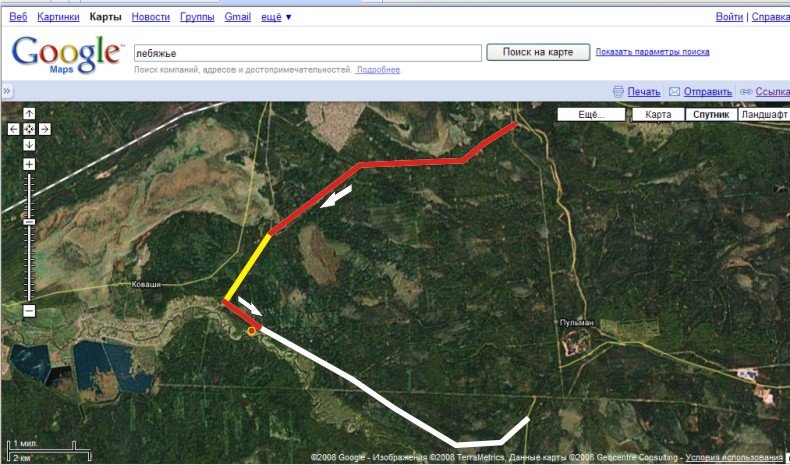Pan the map down with arrow
Screen dimensions: 790x465
click(29, 145)
